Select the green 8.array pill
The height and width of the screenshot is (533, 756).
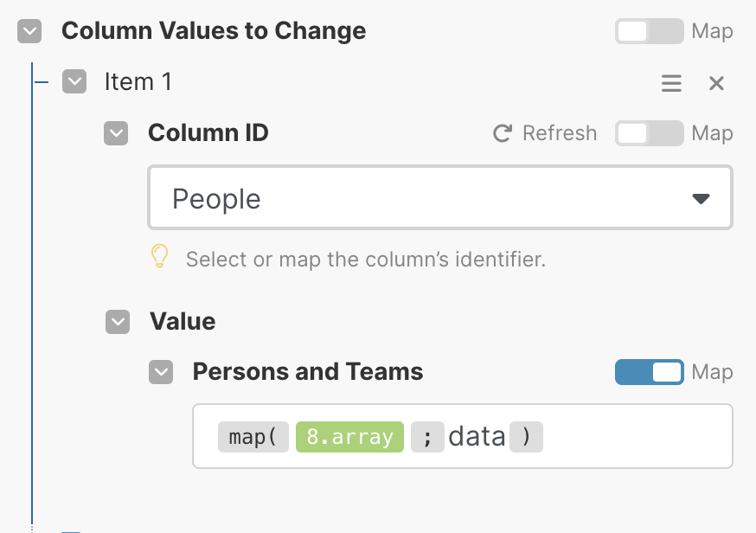point(349,437)
